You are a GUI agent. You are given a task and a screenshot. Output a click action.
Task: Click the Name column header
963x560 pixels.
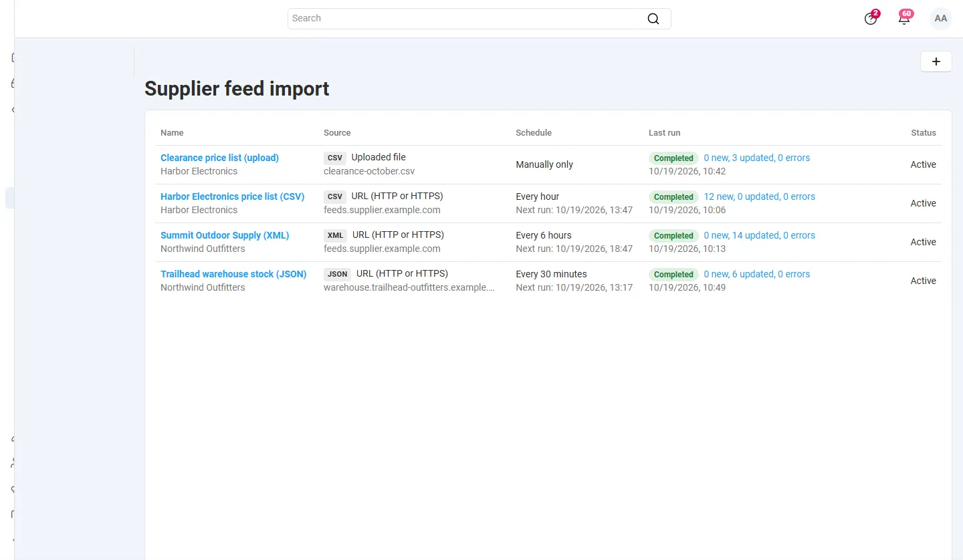coord(172,133)
